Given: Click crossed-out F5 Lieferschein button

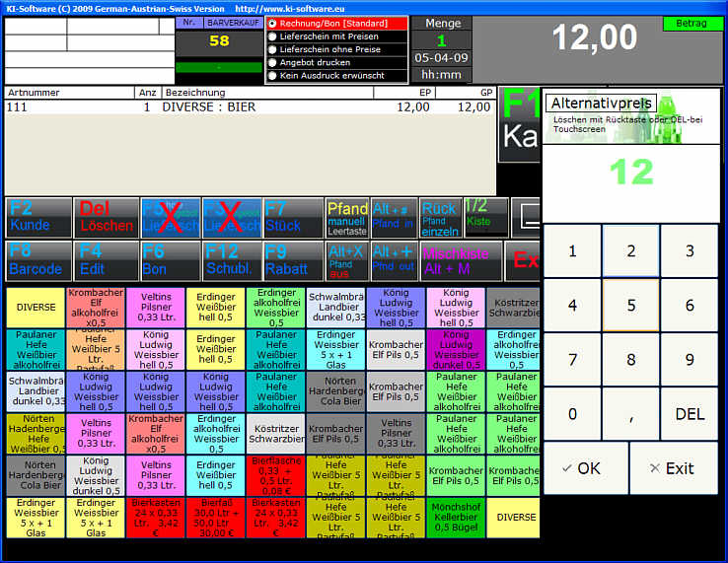Looking at the screenshot, I should (171, 218).
